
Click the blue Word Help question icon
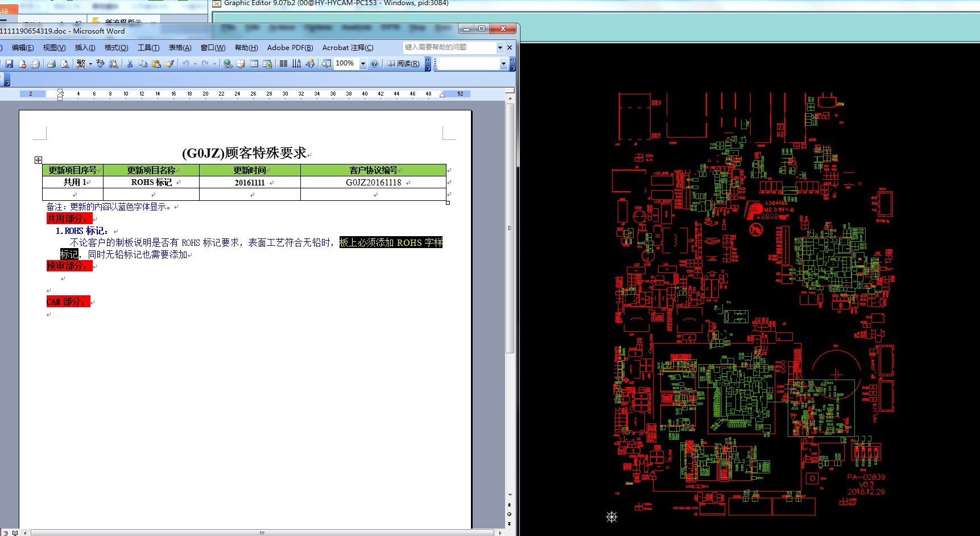click(374, 64)
